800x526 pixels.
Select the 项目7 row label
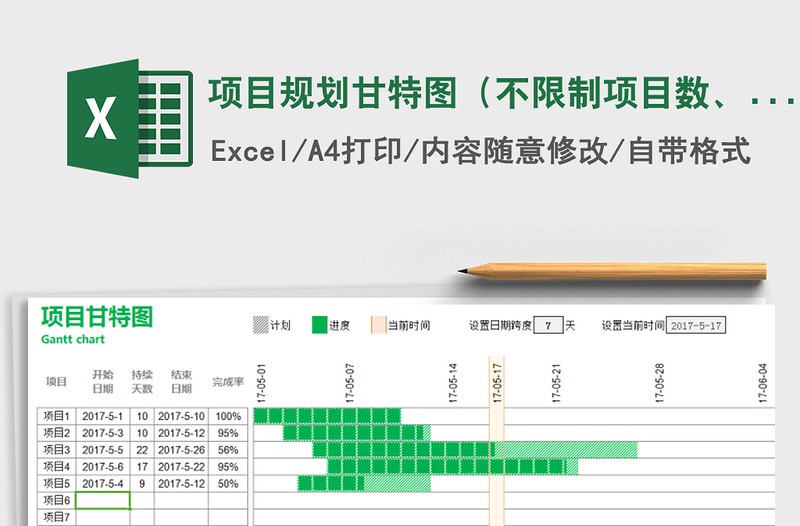(57, 517)
